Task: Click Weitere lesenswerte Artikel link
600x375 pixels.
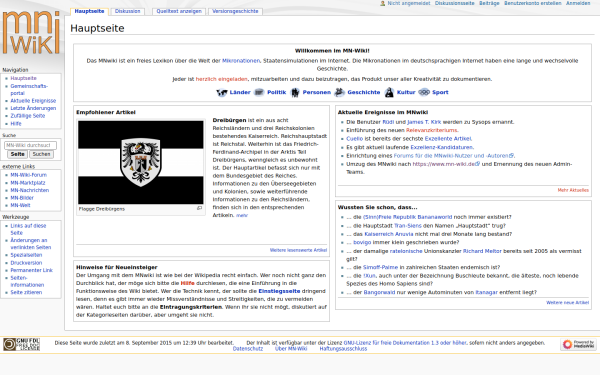Action: point(298,250)
